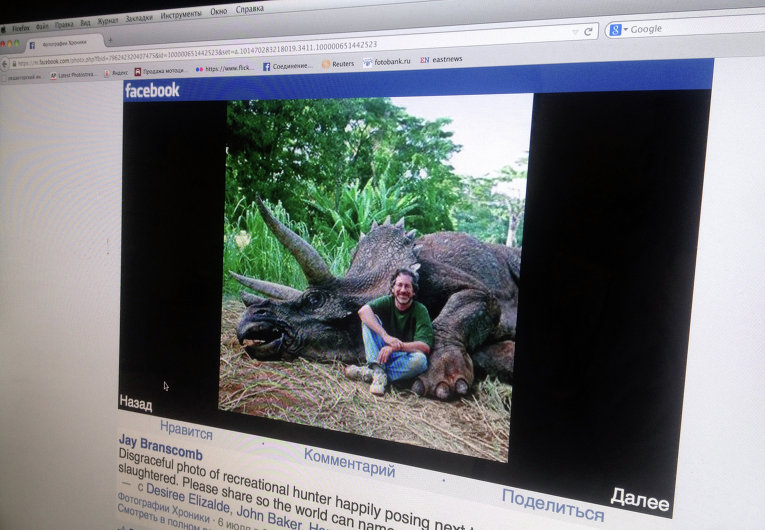
Task: Open the Reuters bookmark
Action: click(x=337, y=64)
